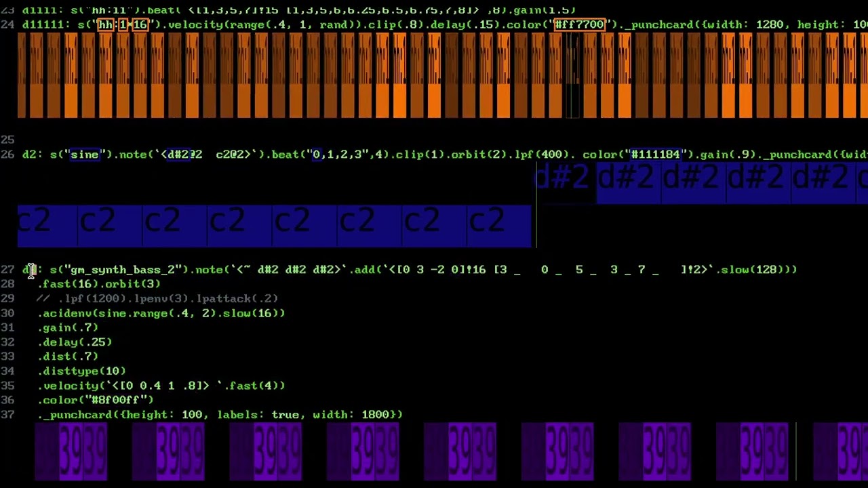Click the .orbit(2) call on line 26
This screenshot has height=488, width=868.
tap(475, 155)
